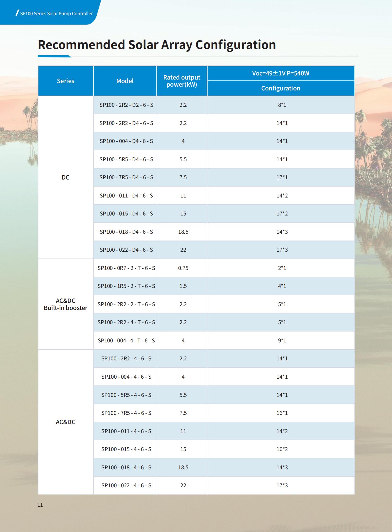Click the DC series cell
Screen dimensions: 392x532
click(x=66, y=177)
